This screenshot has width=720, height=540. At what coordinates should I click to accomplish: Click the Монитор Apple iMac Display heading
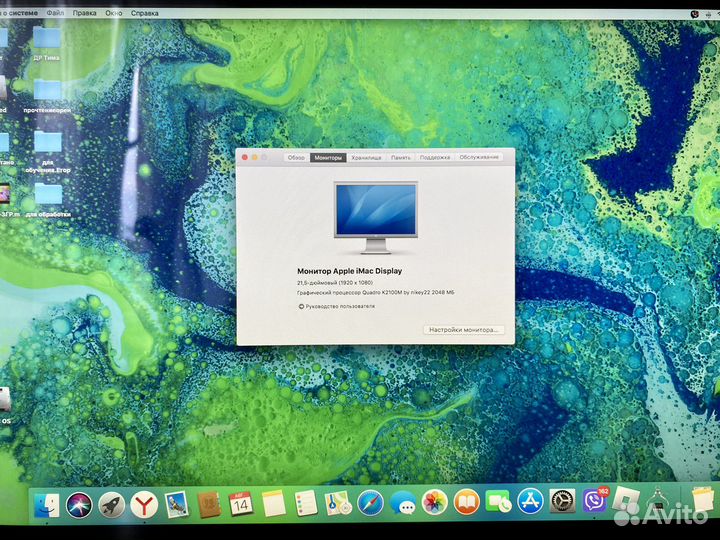click(349, 271)
